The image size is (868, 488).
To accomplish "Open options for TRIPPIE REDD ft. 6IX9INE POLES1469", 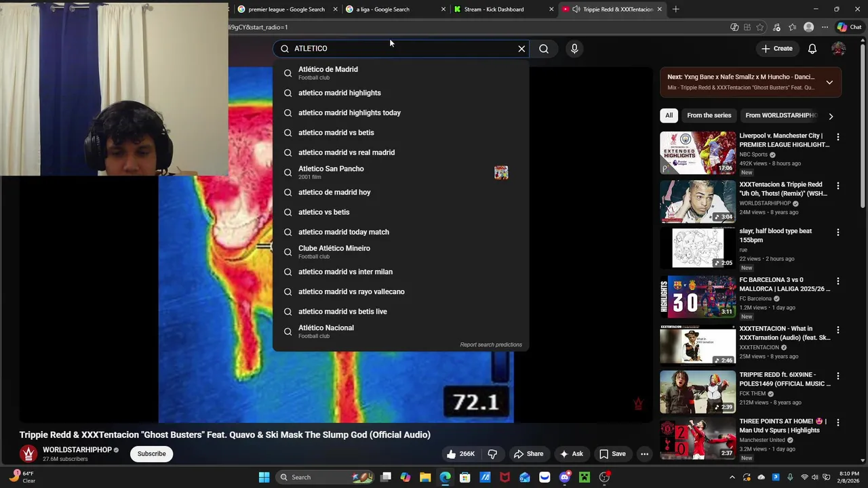I will [838, 376].
